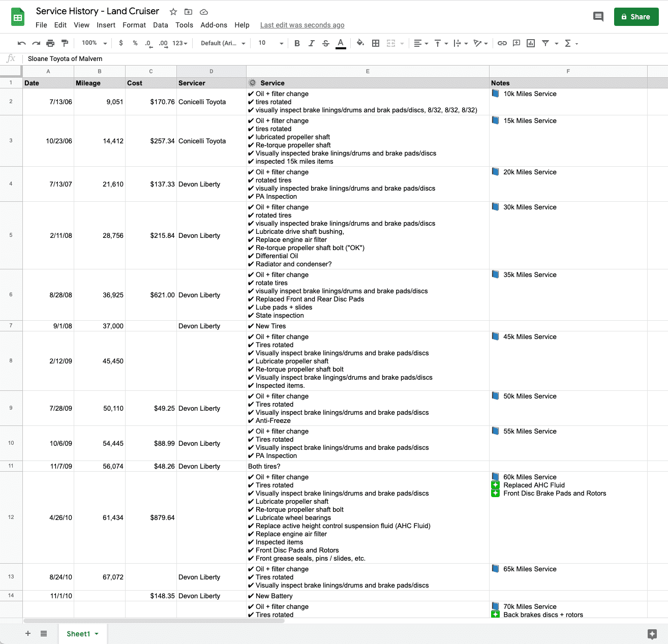
Task: Open the 'Last edit was seconds ago' link
Action: (302, 25)
